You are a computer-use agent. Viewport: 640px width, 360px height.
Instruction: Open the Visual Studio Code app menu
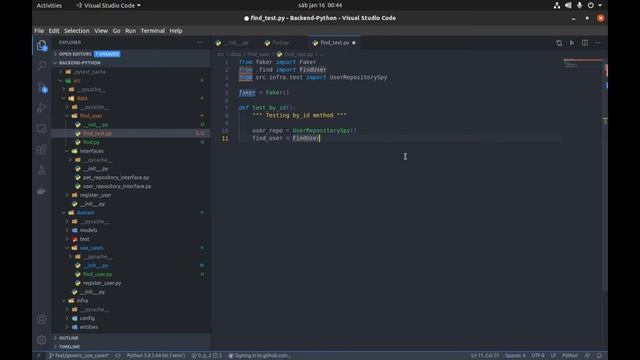point(108,5)
